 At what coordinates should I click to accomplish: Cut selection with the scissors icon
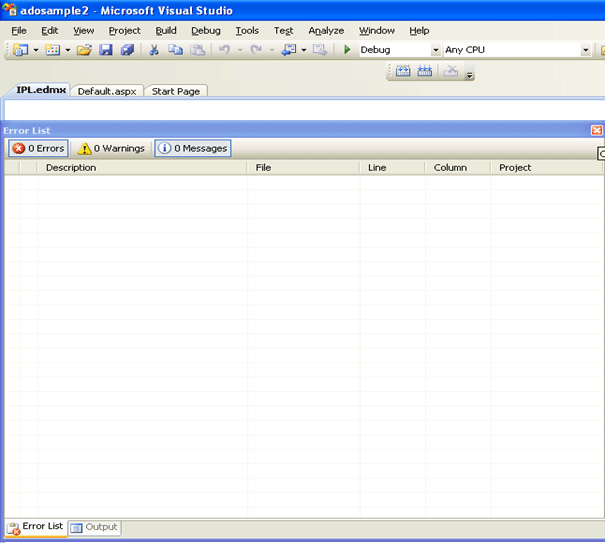[x=154, y=50]
